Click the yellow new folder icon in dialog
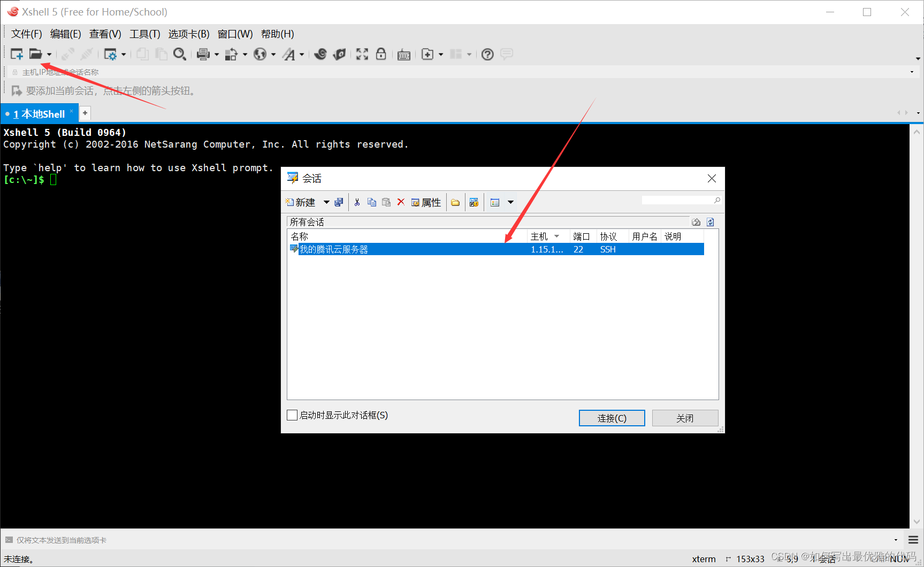The image size is (924, 567). (x=455, y=202)
